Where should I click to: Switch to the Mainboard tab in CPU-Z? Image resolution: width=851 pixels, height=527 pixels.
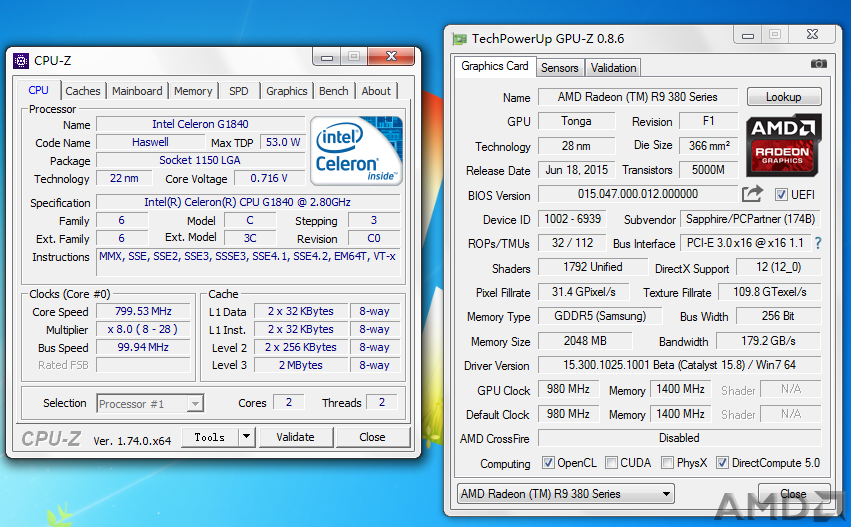[x=137, y=91]
